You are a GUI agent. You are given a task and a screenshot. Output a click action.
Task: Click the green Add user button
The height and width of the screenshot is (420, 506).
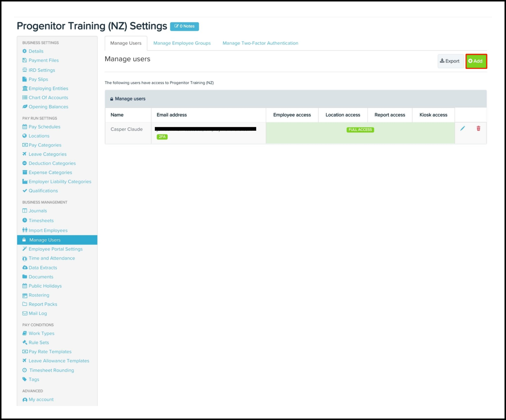476,61
